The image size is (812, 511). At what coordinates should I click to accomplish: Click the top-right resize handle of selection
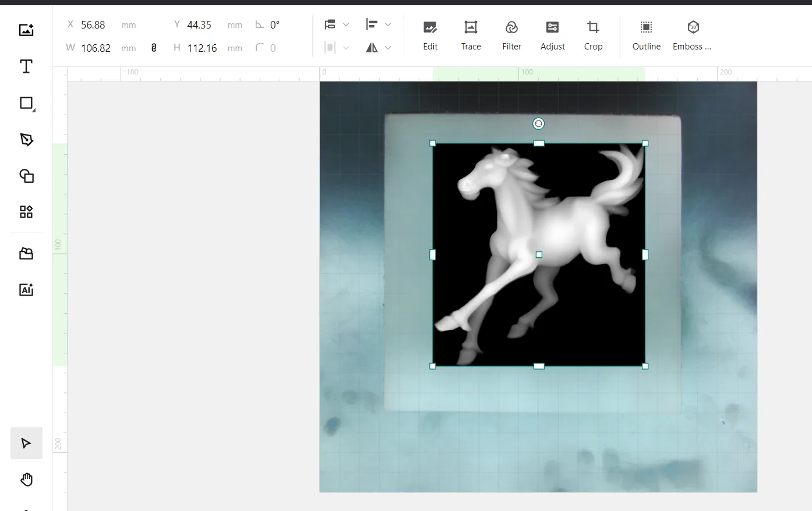click(x=645, y=143)
